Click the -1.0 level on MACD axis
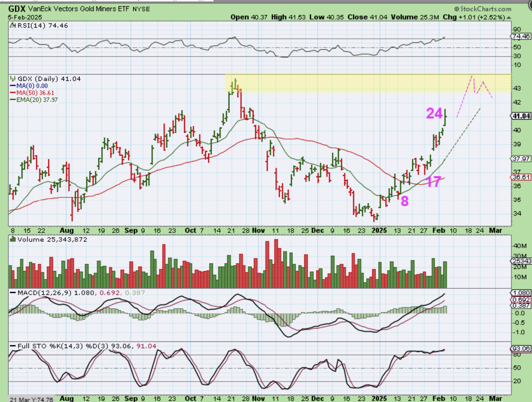This screenshot has height=402, width=532. [x=519, y=332]
